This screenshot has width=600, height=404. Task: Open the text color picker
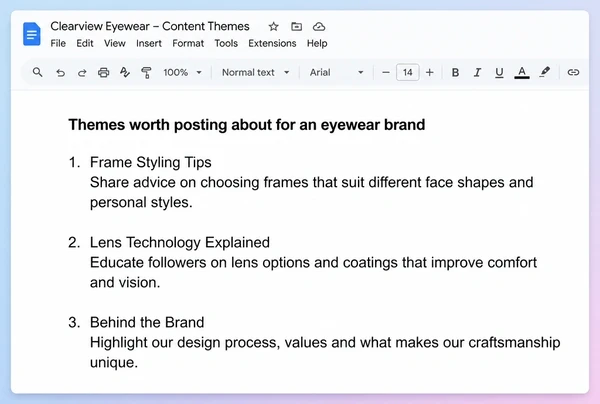click(x=522, y=72)
